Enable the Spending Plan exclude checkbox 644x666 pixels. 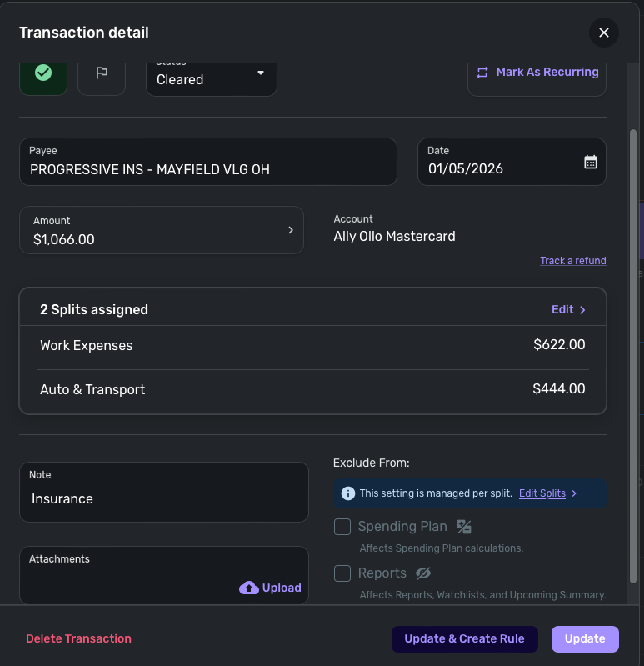tap(342, 527)
